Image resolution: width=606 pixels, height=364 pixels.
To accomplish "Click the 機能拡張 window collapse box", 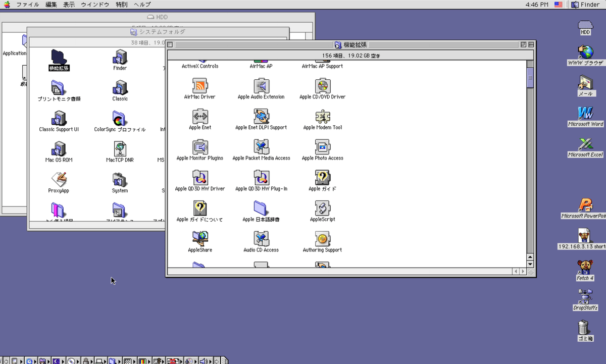I will point(530,44).
